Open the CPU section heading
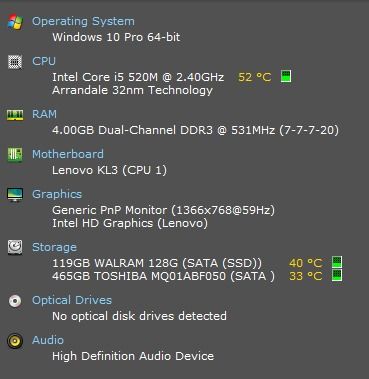The image size is (369, 379). point(44,61)
